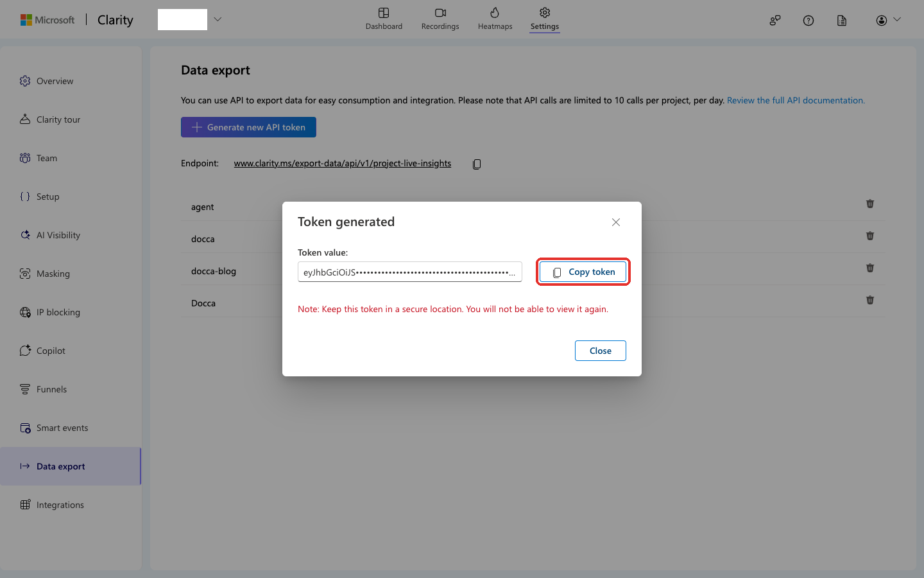Open the document notes icon in header
Viewport: 924px width, 578px height.
point(842,21)
